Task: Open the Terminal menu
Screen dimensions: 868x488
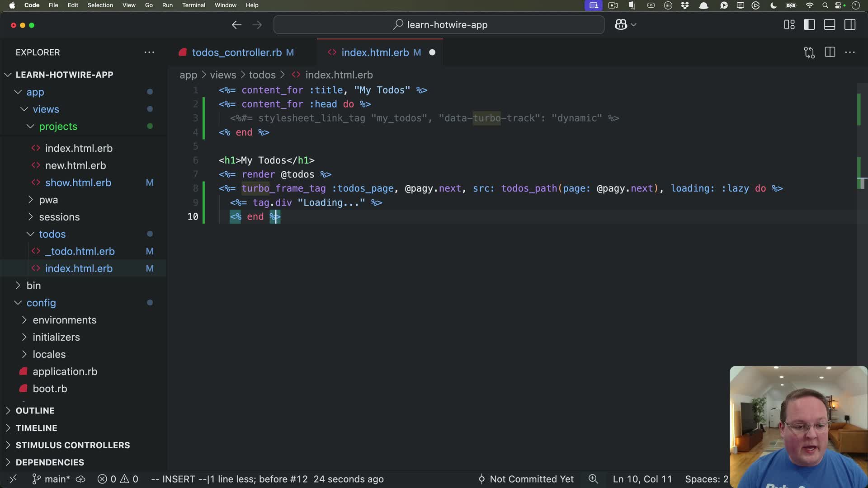Action: 193,5
